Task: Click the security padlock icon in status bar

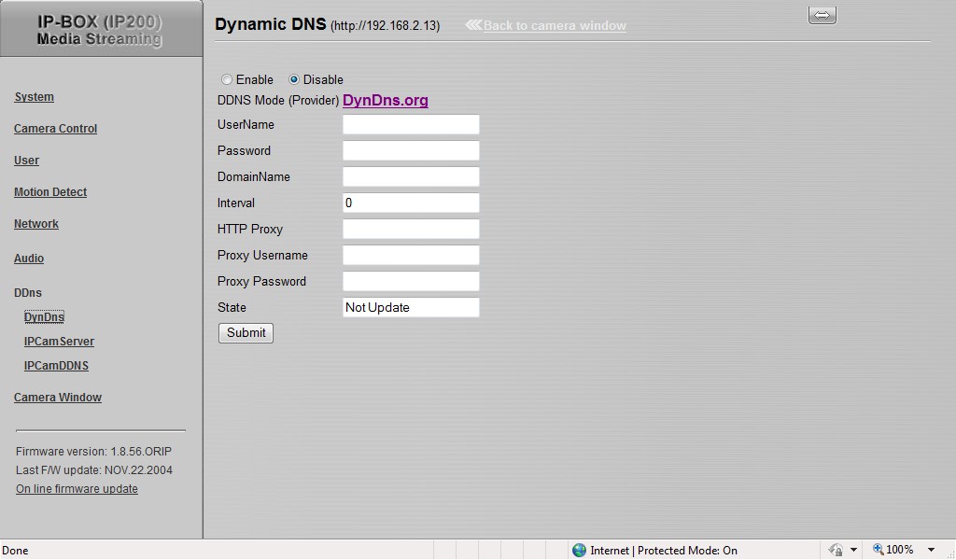Action: tap(836, 551)
